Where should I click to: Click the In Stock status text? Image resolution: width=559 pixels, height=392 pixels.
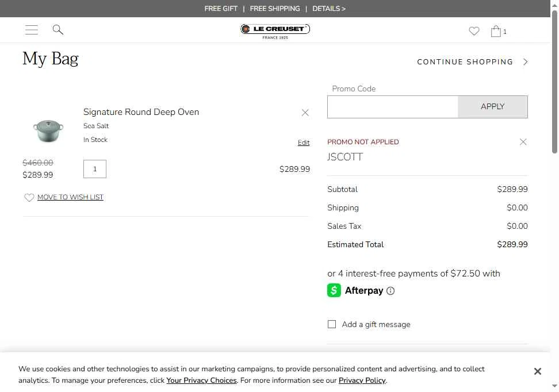[95, 140]
